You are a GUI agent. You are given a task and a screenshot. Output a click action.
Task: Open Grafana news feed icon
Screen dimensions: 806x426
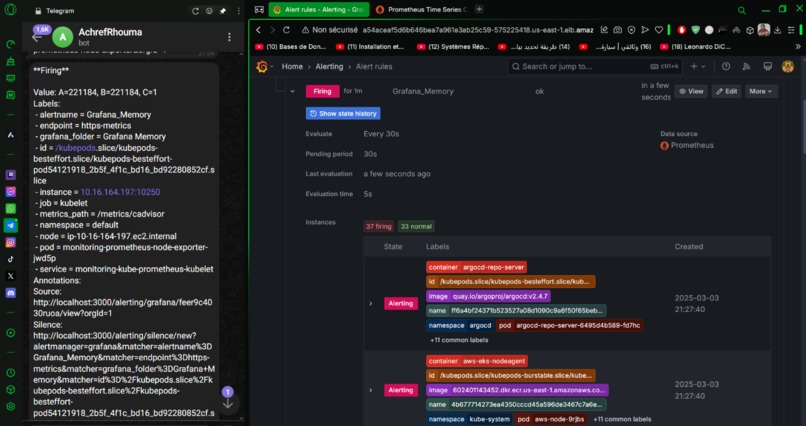746,66
